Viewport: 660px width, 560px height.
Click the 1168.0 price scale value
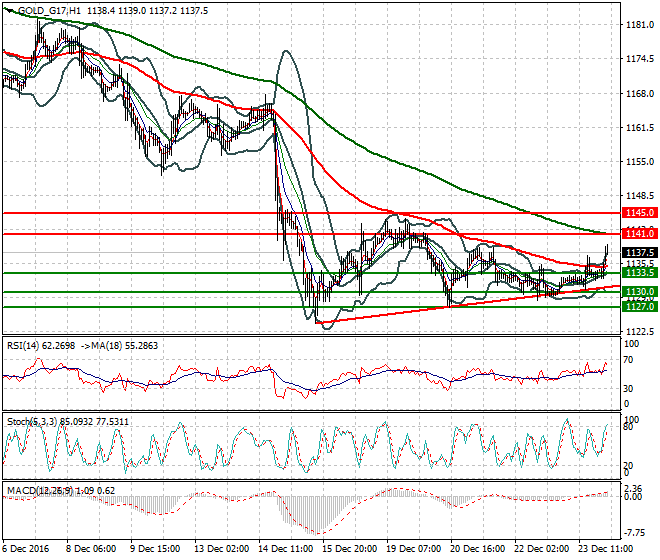[640, 93]
